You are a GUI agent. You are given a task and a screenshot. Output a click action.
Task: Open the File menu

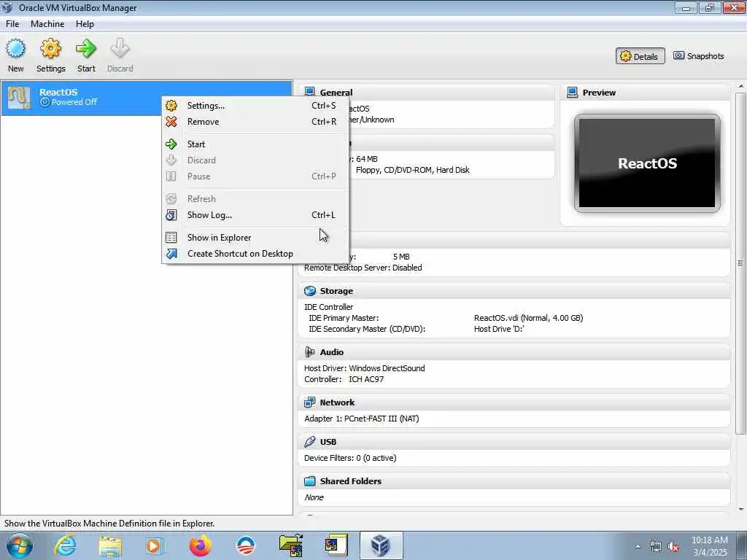click(12, 24)
